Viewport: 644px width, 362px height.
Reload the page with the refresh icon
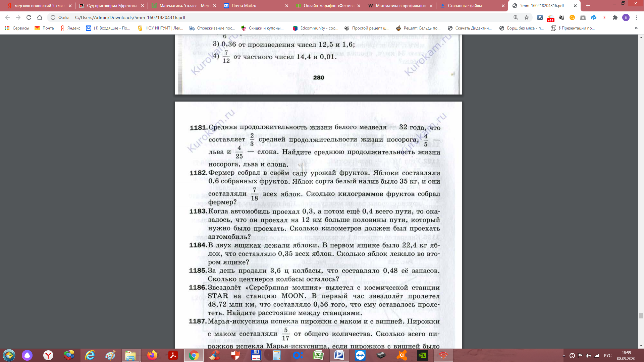tap(29, 17)
